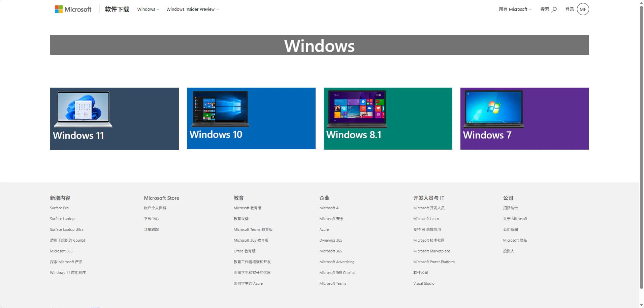
Task: Open Microsoft 隐私 link
Action: 515,240
